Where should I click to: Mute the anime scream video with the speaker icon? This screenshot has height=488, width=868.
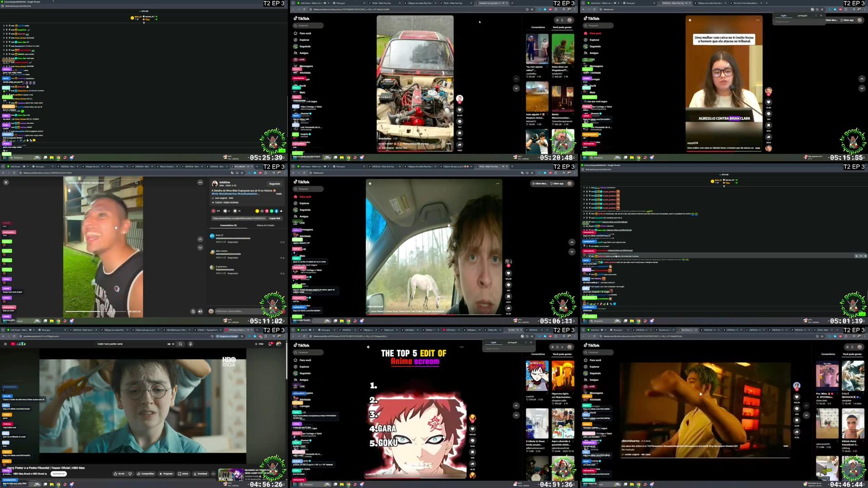pos(368,346)
